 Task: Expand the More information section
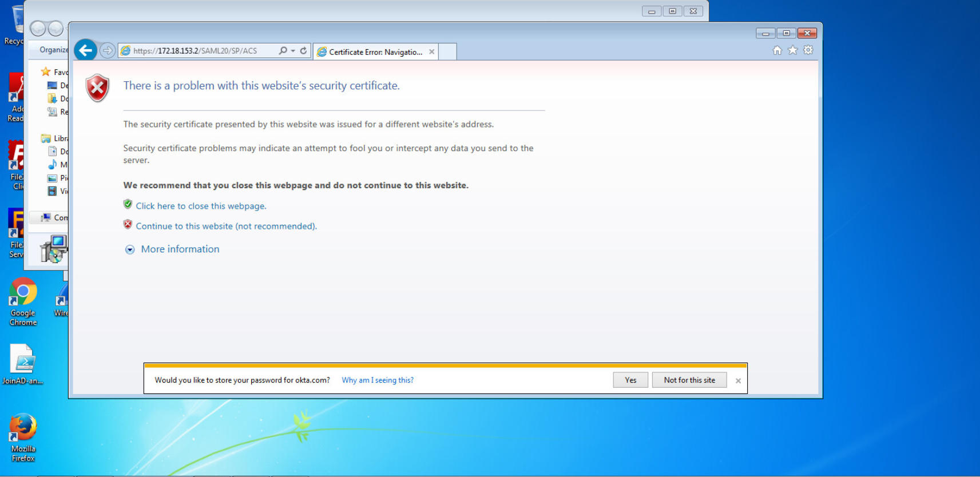(x=130, y=249)
